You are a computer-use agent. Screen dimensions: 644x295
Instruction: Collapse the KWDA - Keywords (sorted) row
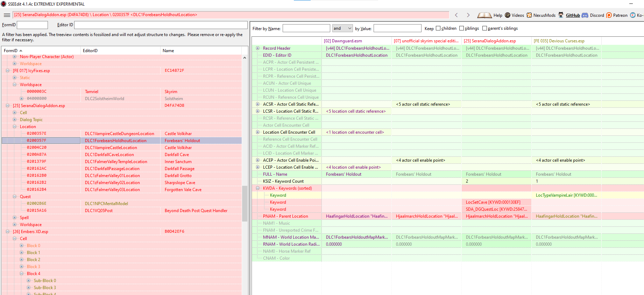click(x=258, y=188)
